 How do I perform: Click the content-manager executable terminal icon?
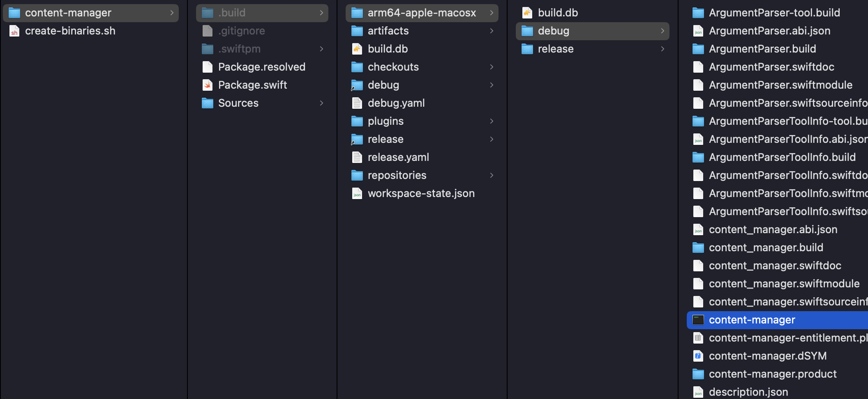(x=698, y=320)
